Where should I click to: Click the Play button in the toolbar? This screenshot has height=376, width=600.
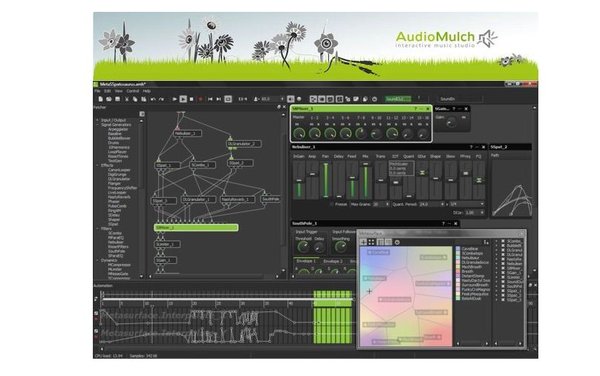point(183,99)
